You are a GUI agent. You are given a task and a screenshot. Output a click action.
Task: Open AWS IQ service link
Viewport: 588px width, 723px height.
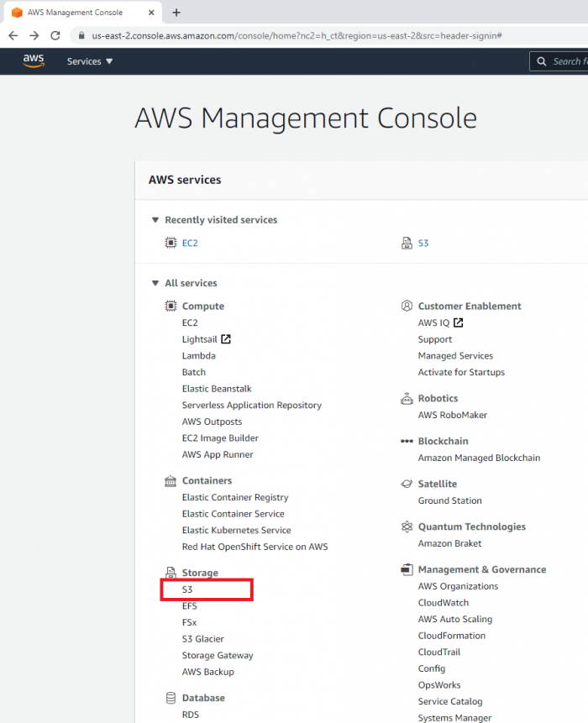click(x=434, y=322)
